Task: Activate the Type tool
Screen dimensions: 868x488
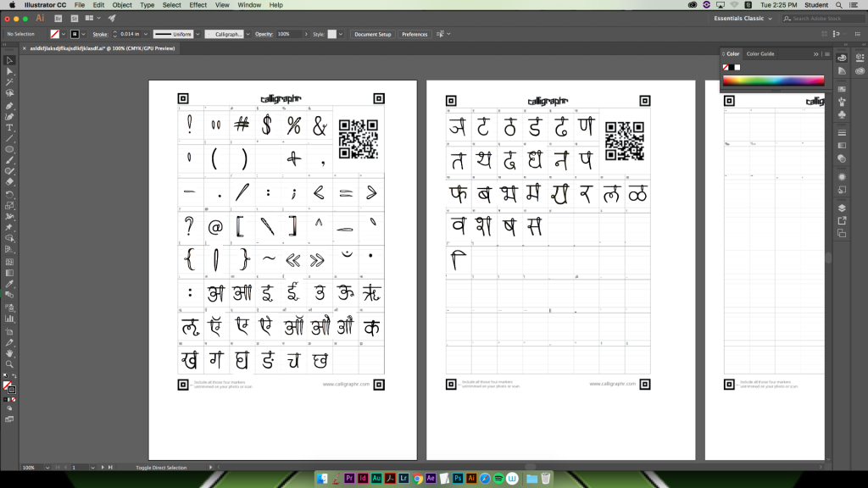Action: click(x=9, y=128)
